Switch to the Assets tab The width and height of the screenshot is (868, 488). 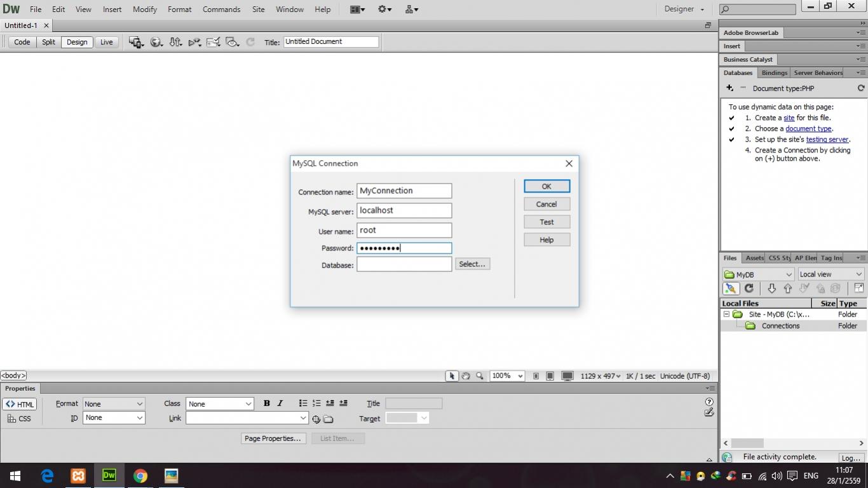(x=754, y=258)
